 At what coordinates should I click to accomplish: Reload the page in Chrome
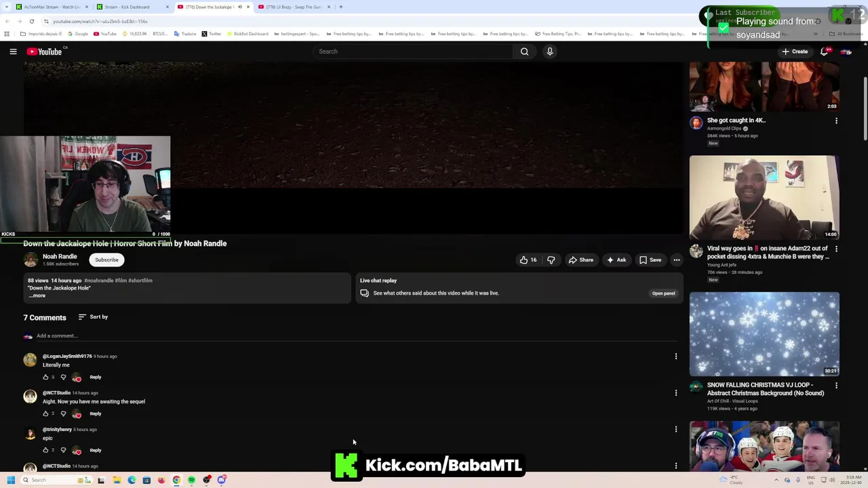pos(31,21)
